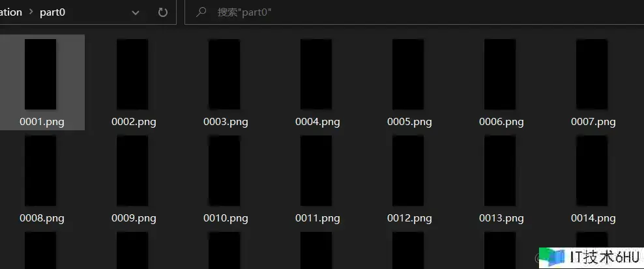
Task: Select the 0013.png file
Action: (501, 178)
